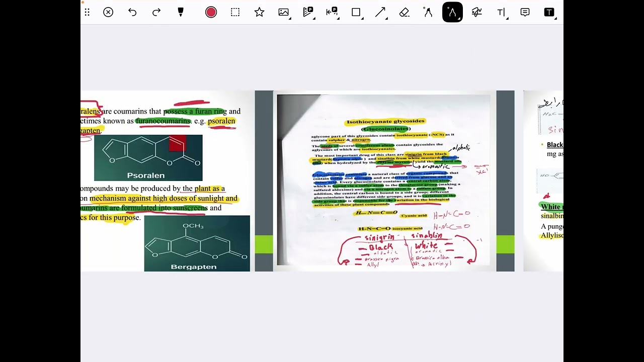Select the eraser tool
This screenshot has height=362, width=644.
click(405, 12)
